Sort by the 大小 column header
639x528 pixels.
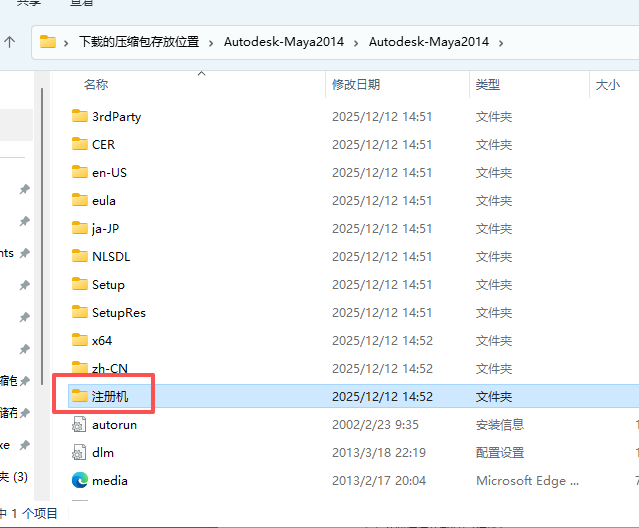point(608,85)
